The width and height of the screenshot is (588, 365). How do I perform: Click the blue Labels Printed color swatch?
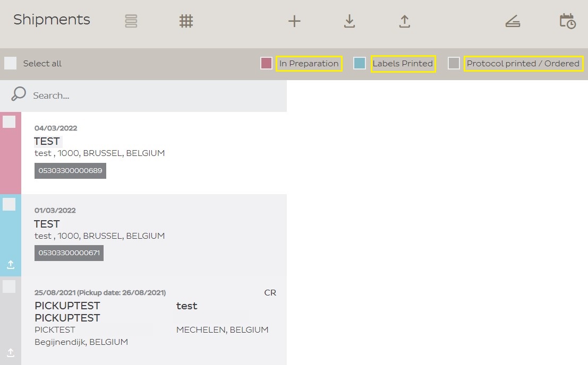[360, 64]
